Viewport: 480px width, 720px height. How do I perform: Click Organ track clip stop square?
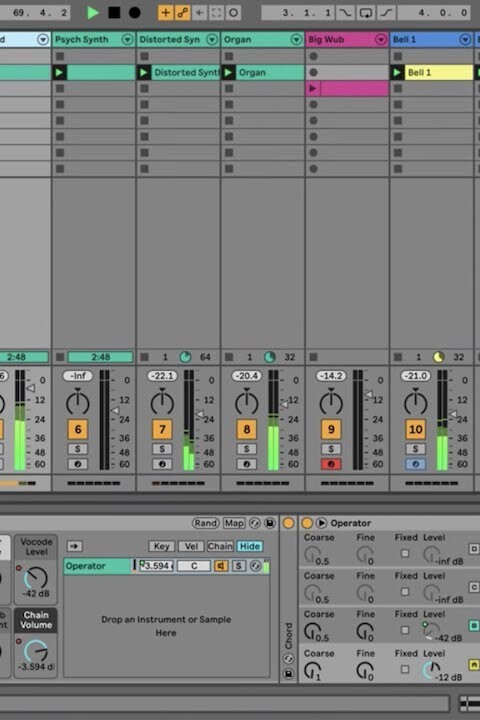[x=229, y=357]
